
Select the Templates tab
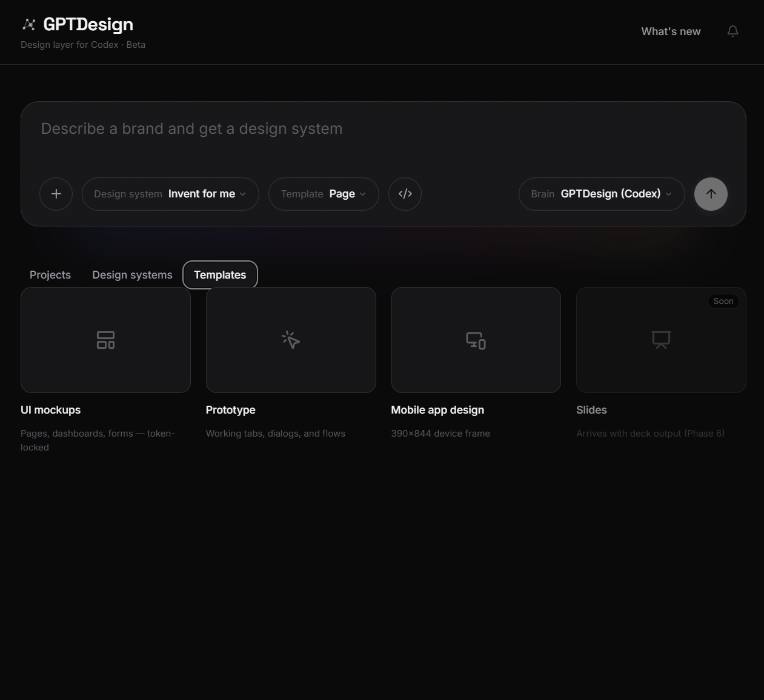click(x=220, y=275)
